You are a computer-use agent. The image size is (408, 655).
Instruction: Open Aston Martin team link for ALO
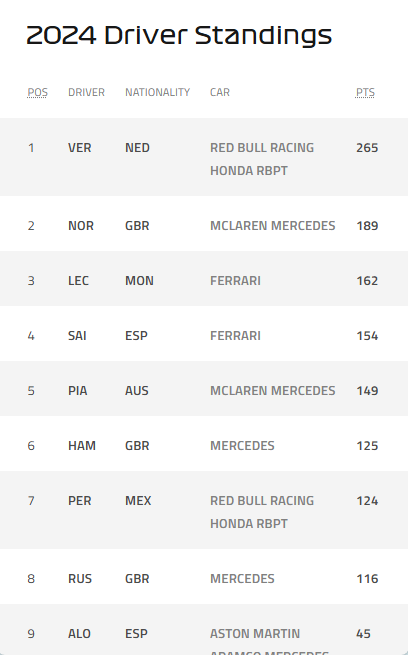pyautogui.click(x=269, y=642)
